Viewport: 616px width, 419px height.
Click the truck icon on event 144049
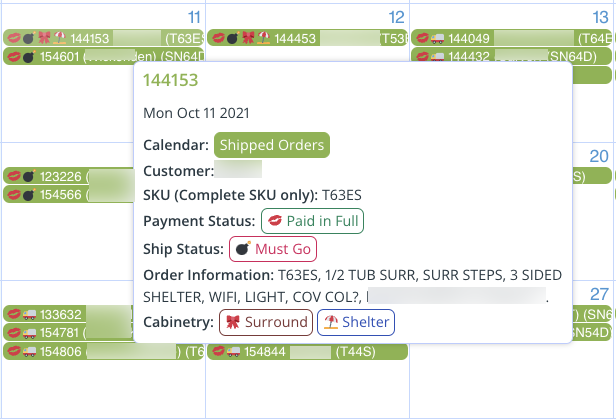click(437, 38)
